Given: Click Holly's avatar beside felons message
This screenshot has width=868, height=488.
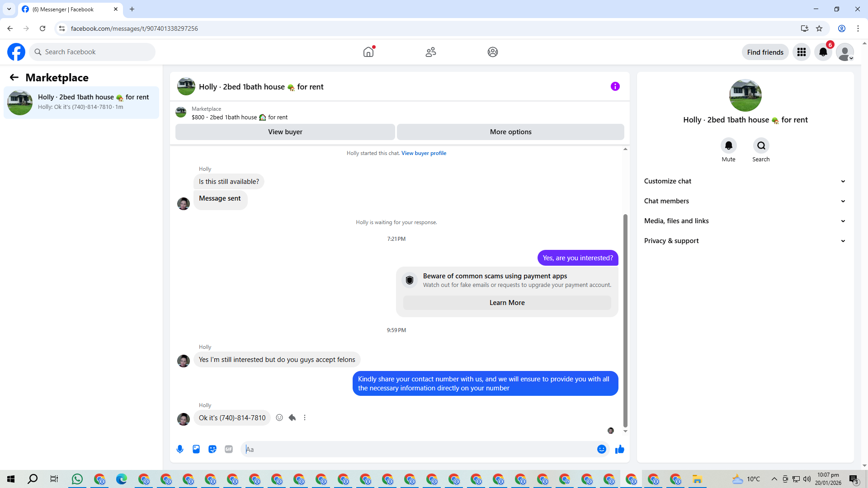Looking at the screenshot, I should [x=184, y=361].
